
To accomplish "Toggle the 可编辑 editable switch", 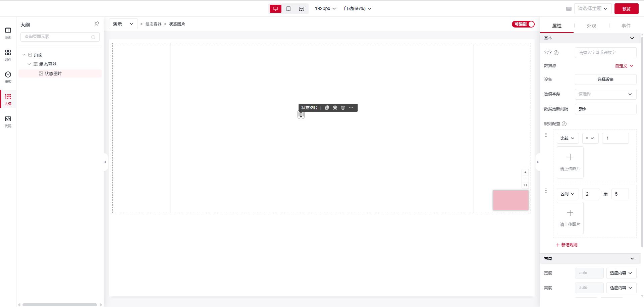I will click(523, 24).
